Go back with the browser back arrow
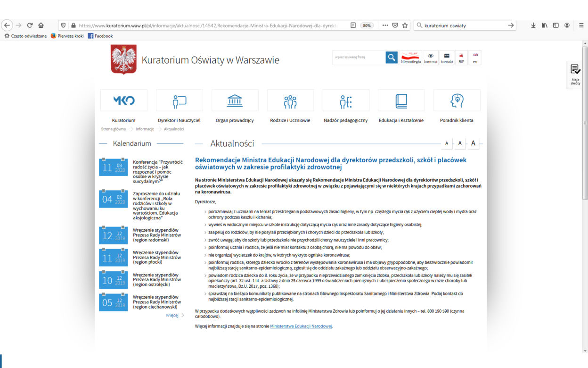 click(x=7, y=25)
